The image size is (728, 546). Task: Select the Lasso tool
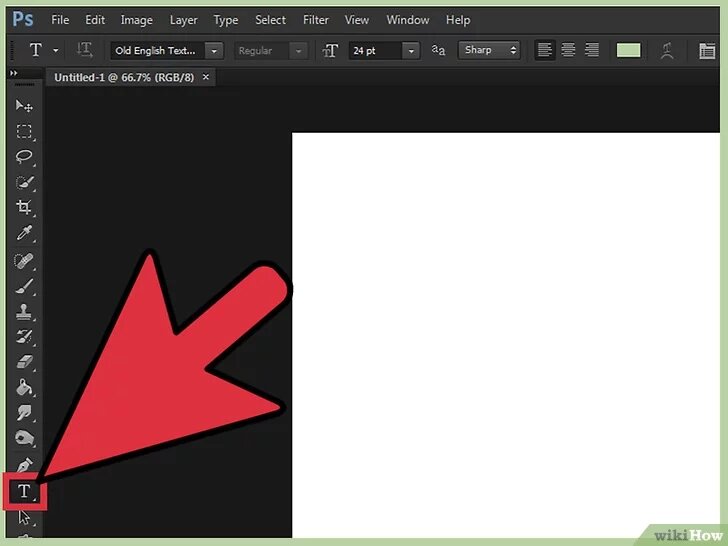point(24,157)
